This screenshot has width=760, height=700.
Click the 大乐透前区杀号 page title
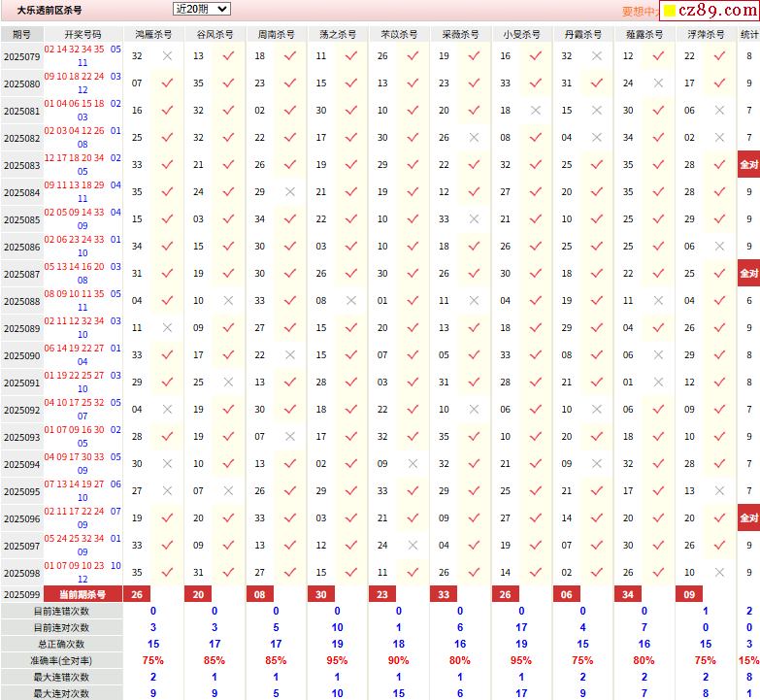click(x=50, y=10)
